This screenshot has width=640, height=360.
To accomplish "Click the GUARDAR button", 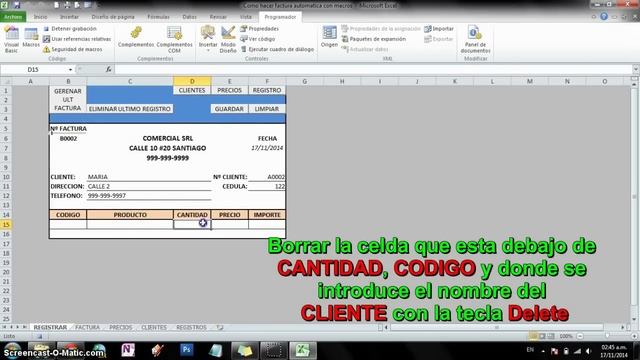I will click(229, 109).
